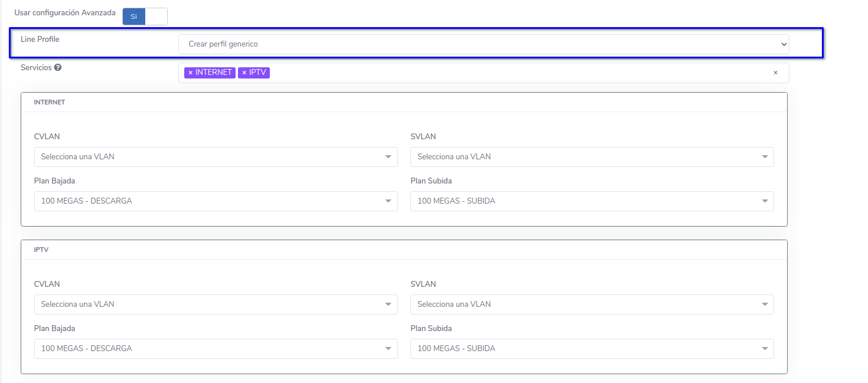Expand IPTV Plan Bajada dropdown
The width and height of the screenshot is (868, 383).
pos(216,349)
